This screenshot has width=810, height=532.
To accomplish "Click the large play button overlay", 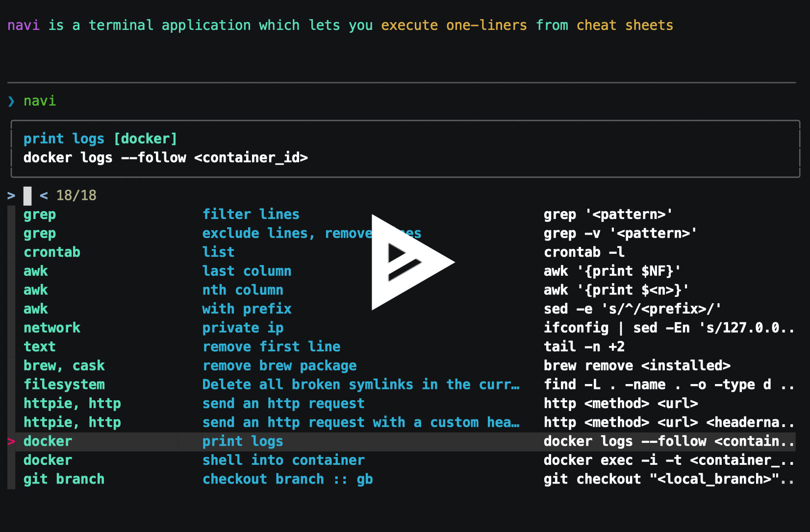I will [413, 262].
